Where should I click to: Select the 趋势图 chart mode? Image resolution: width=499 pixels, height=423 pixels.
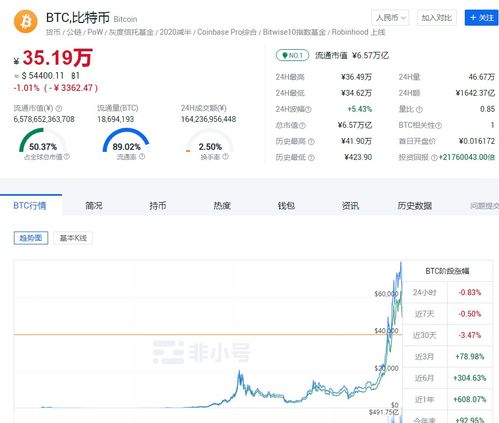pos(31,238)
